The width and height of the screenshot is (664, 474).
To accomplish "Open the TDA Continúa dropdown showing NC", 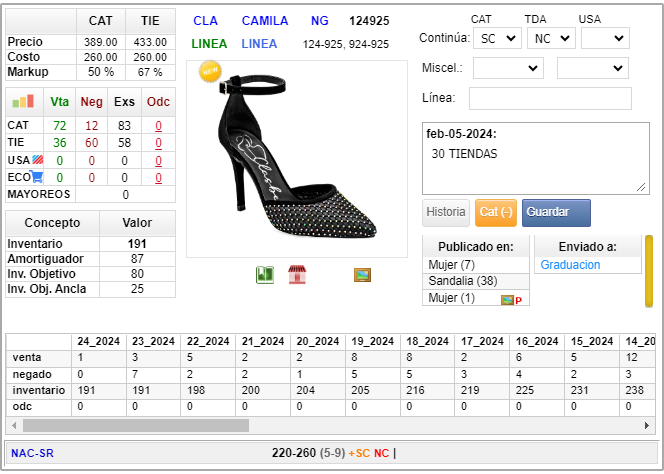I will [x=551, y=38].
